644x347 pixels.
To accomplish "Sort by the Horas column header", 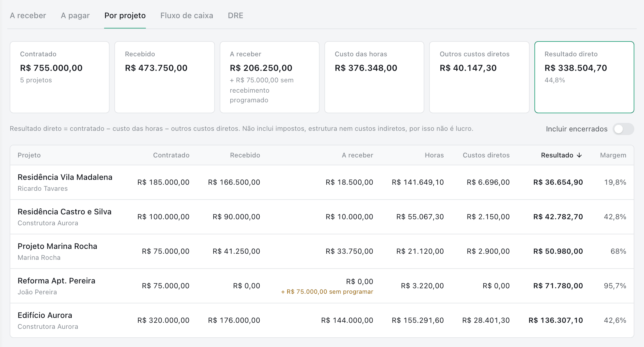I will coord(434,155).
